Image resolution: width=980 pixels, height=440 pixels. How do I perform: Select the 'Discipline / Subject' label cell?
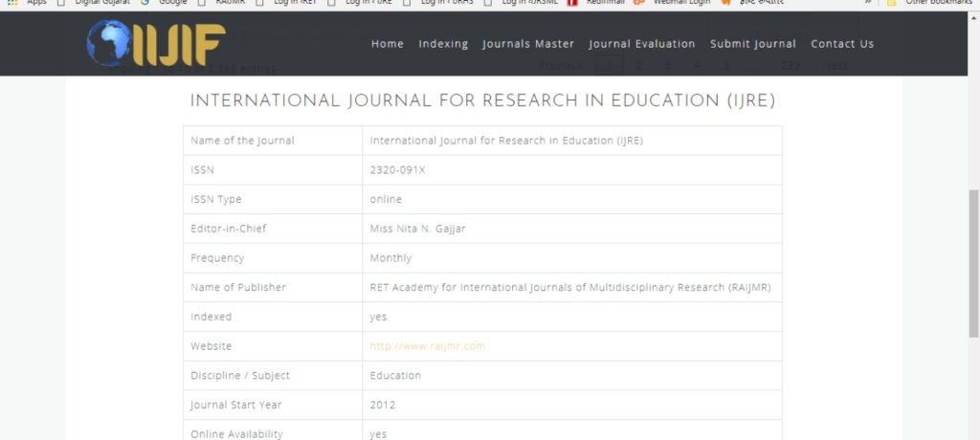pos(273,376)
